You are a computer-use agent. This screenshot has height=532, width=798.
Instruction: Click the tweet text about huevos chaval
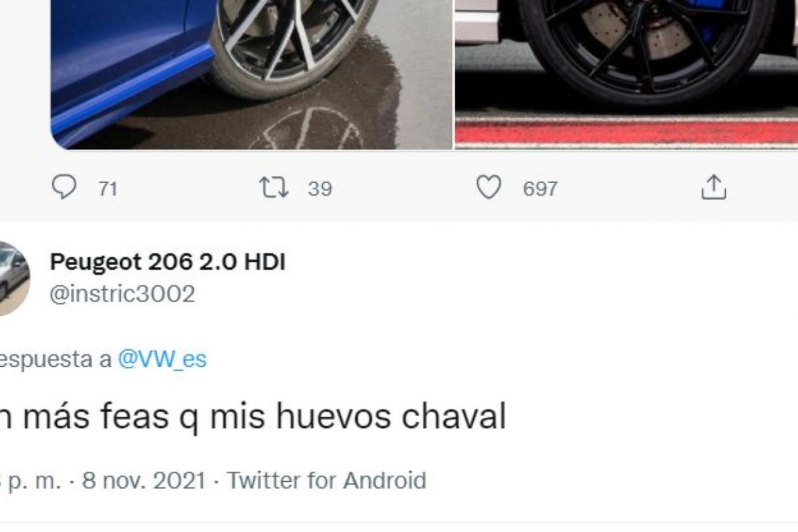point(253,418)
